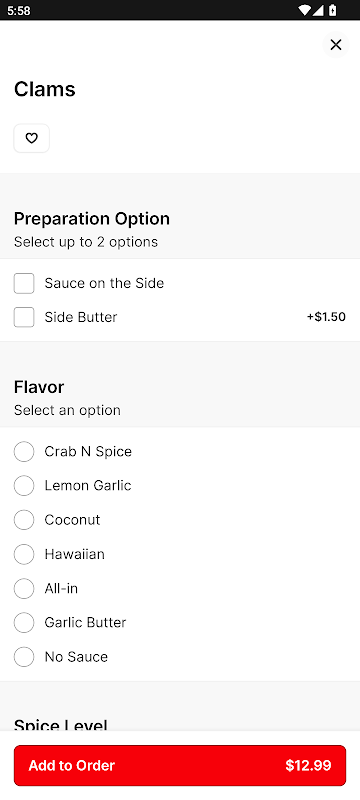Tap the $12.99 price on the order button
Viewport: 360px width, 800px height.
click(x=308, y=765)
